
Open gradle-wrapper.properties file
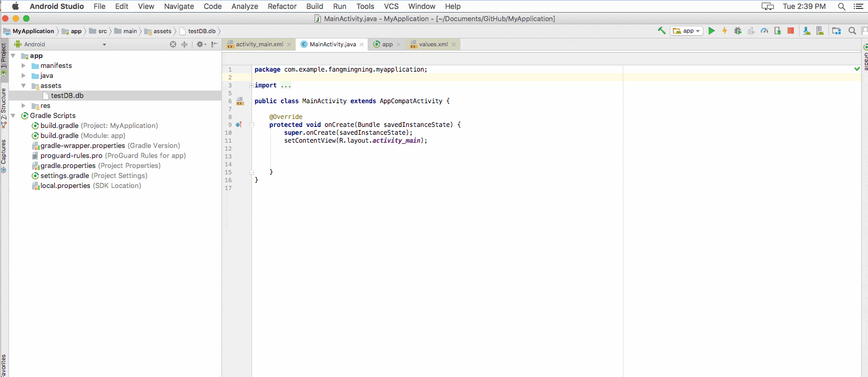(x=106, y=146)
